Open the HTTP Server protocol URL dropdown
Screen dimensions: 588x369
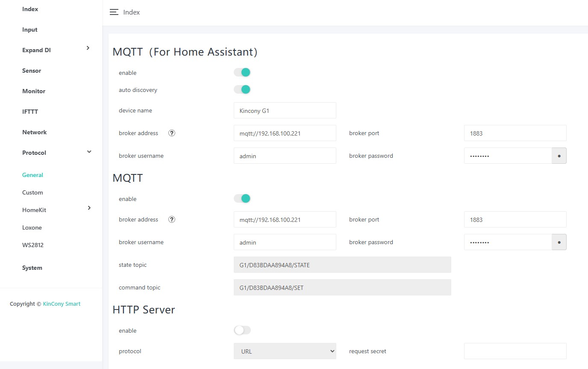click(285, 351)
